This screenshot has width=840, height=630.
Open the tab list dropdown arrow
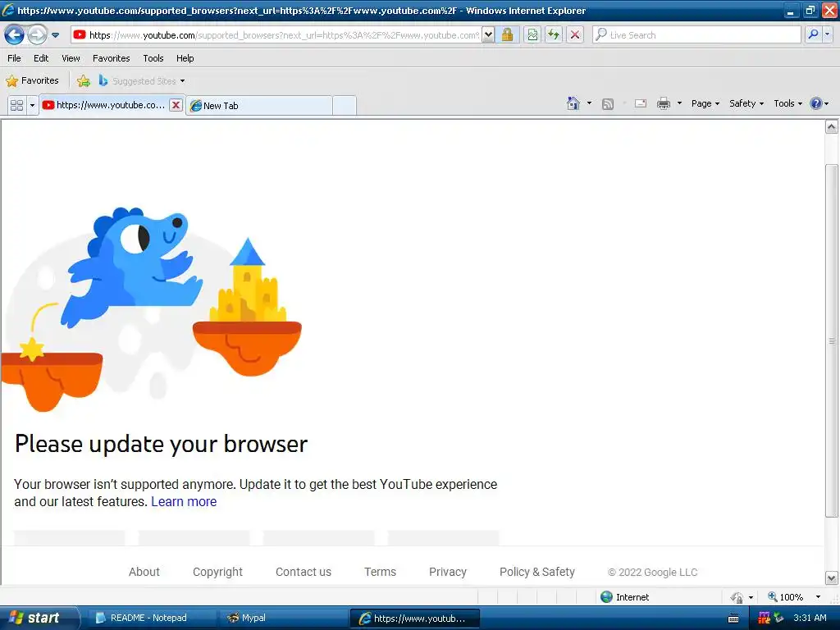32,105
